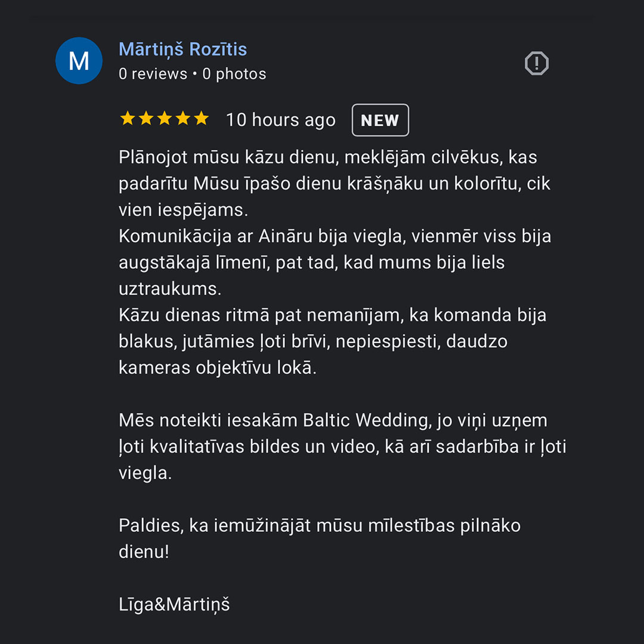Click the first yellow rating star
This screenshot has height=644, width=644.
pos(128,118)
